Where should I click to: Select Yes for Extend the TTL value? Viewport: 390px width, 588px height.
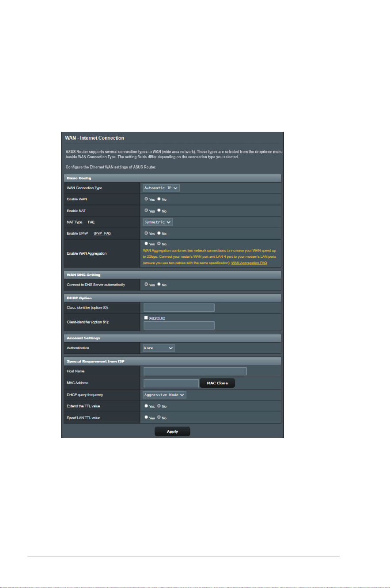tap(146, 406)
